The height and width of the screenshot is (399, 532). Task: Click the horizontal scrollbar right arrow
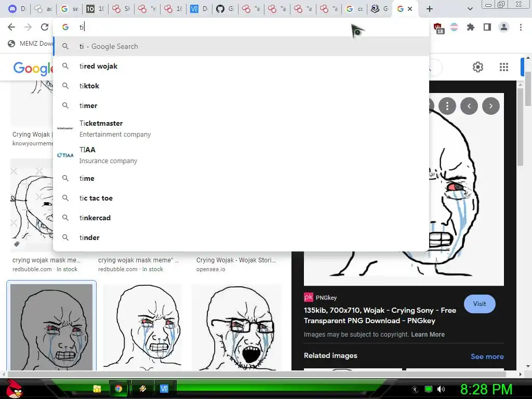pos(520,374)
